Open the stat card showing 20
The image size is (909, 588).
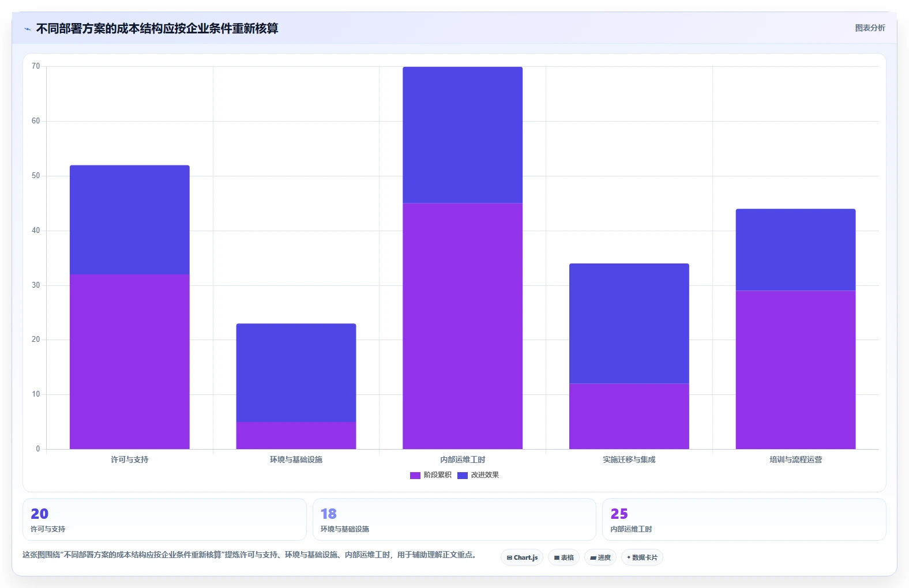pos(164,519)
